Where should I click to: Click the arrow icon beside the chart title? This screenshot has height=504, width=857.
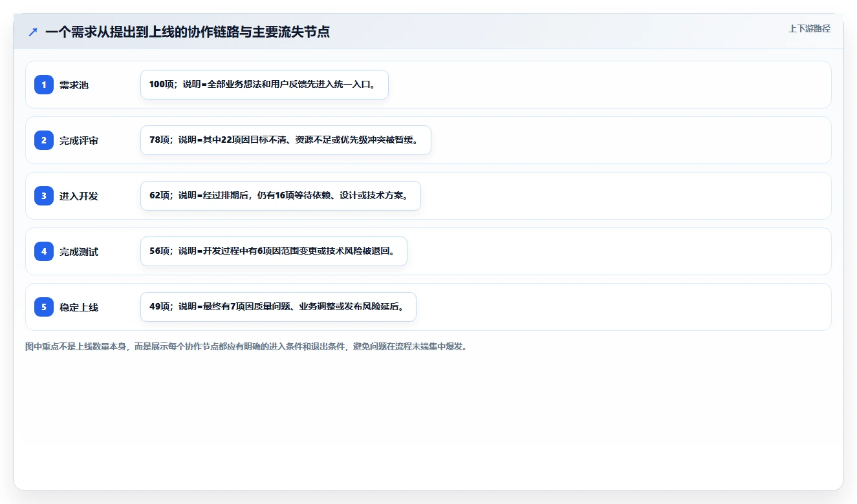coord(33,32)
